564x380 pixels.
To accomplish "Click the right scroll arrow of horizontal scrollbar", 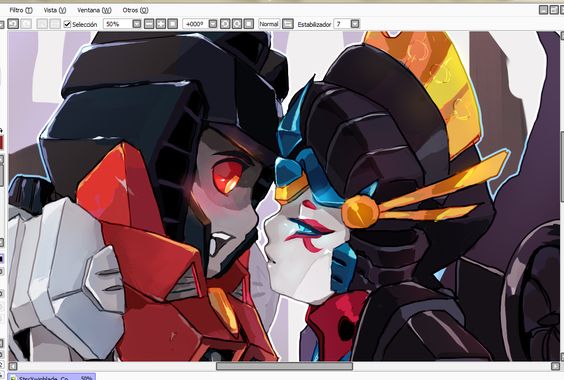I will coord(555,366).
